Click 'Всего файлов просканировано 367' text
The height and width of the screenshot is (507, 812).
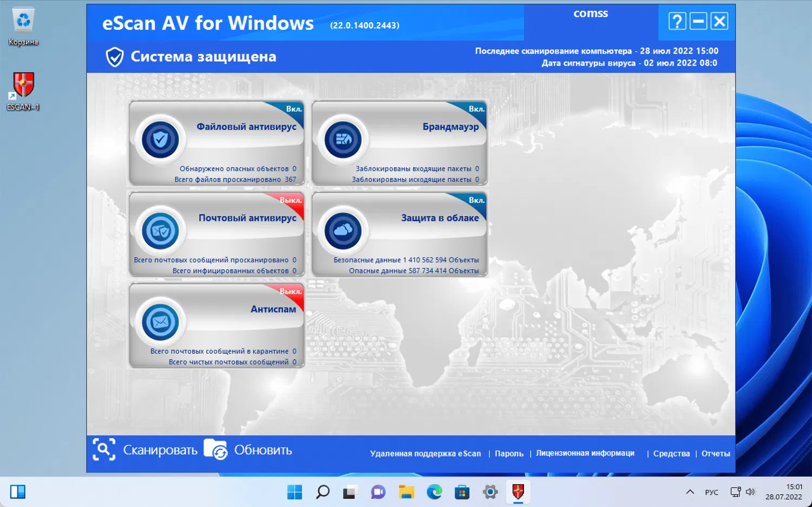pyautogui.click(x=235, y=180)
